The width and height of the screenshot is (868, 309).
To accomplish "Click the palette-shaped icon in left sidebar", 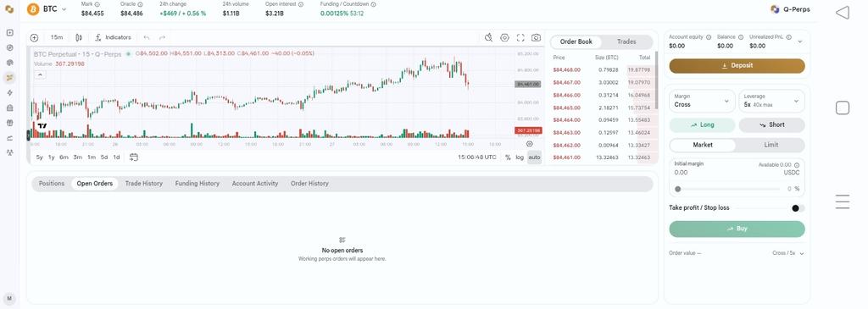I will (x=9, y=63).
